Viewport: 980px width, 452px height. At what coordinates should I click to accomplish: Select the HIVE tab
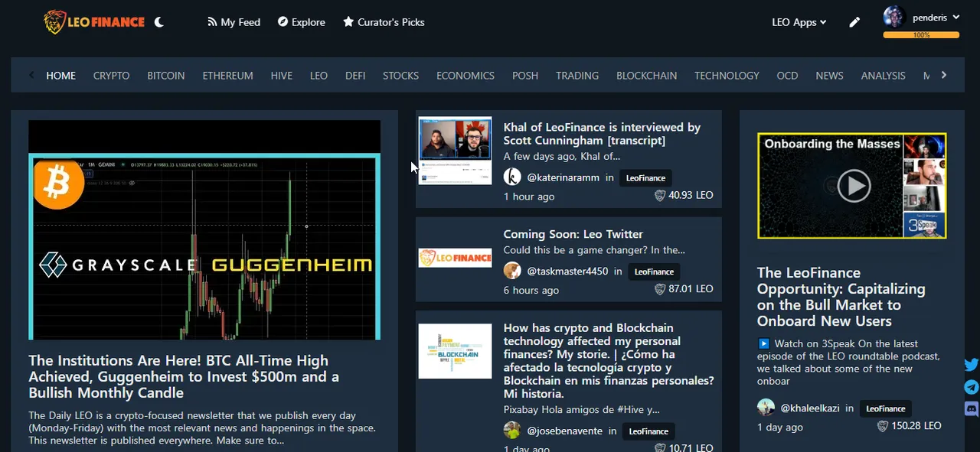click(x=282, y=76)
